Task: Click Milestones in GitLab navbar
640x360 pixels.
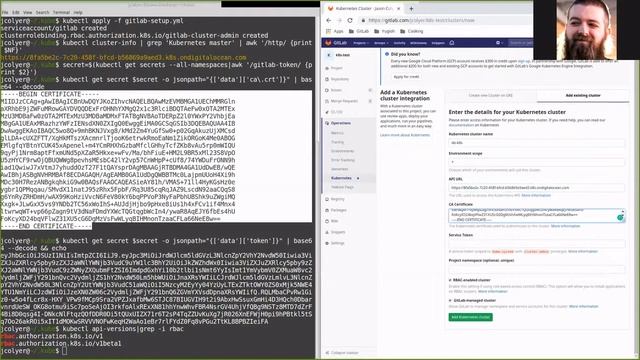Action: click(x=418, y=43)
